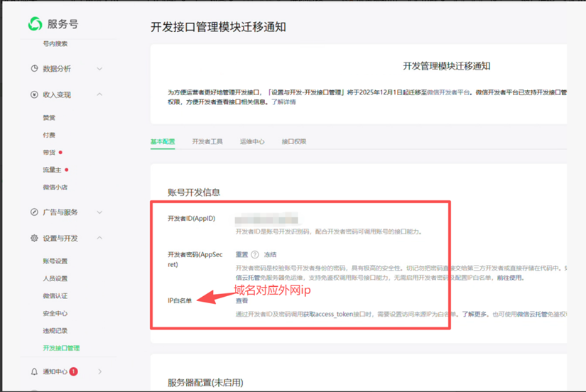Open the 了解详情 link in the notice
This screenshot has width=586, height=392.
pos(283,102)
